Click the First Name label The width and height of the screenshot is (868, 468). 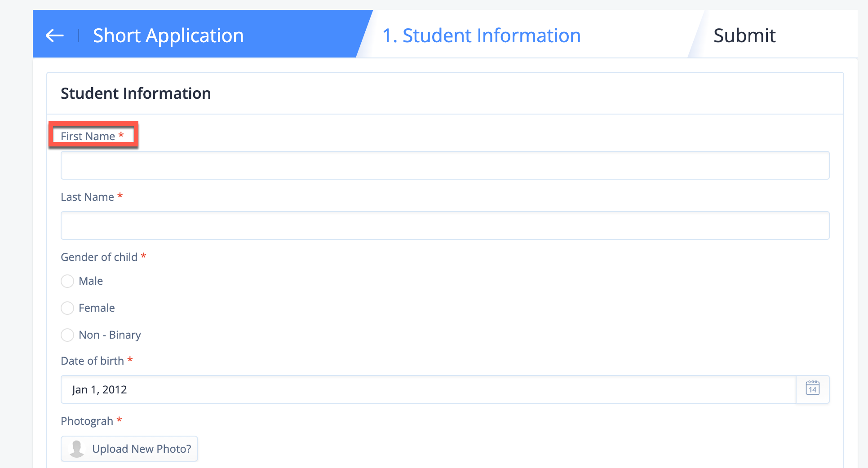pyautogui.click(x=88, y=136)
